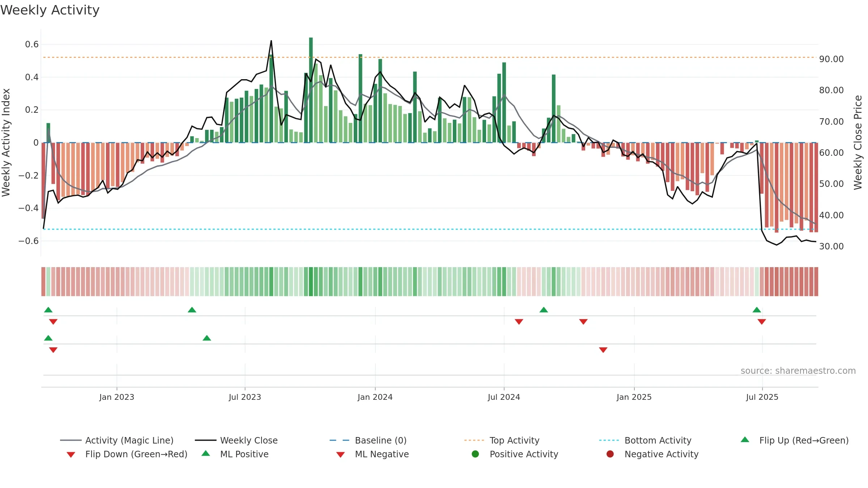The width and height of the screenshot is (868, 488).
Task: Click the green ML positive triangle near May 2023
Action: 207,338
